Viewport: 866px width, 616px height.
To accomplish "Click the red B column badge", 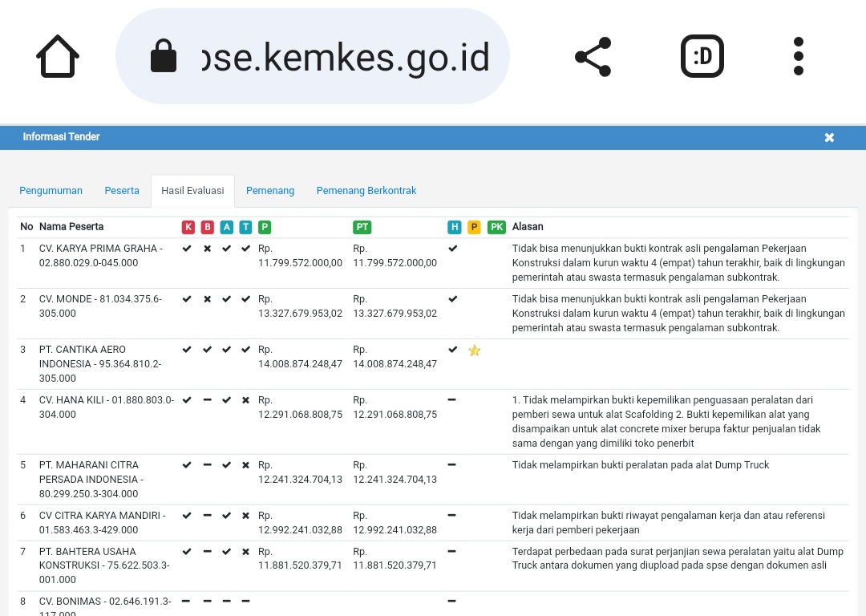I will pyautogui.click(x=208, y=227).
